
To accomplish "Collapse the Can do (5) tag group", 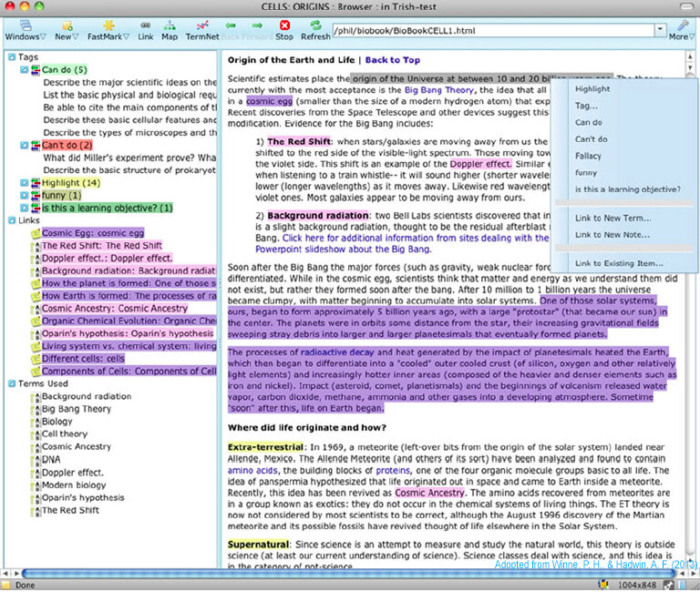I will point(24,69).
